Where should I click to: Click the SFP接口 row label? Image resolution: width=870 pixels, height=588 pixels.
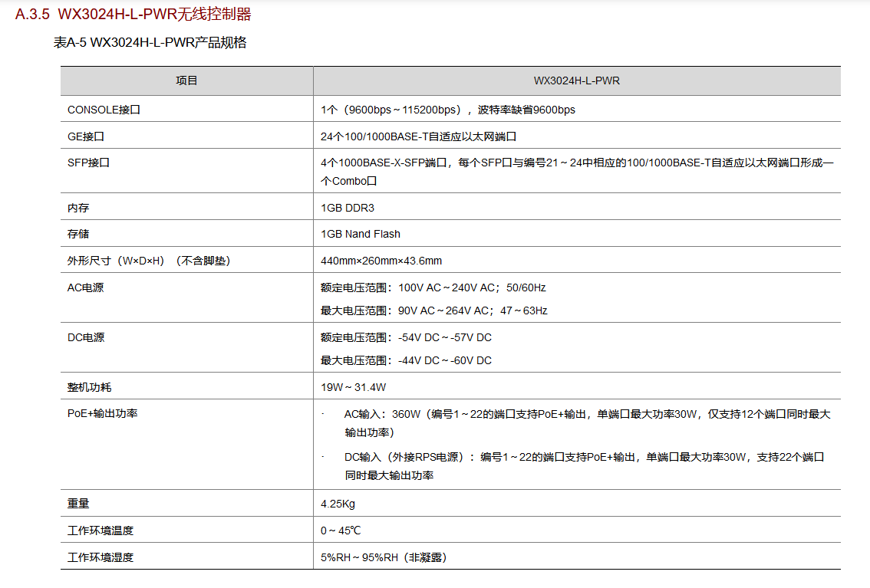[x=88, y=163]
